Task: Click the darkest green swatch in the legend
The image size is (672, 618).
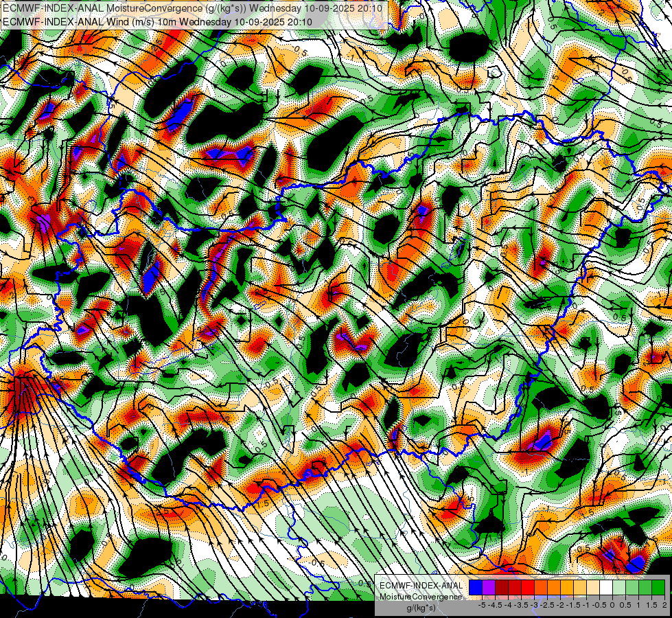Action: (658, 588)
